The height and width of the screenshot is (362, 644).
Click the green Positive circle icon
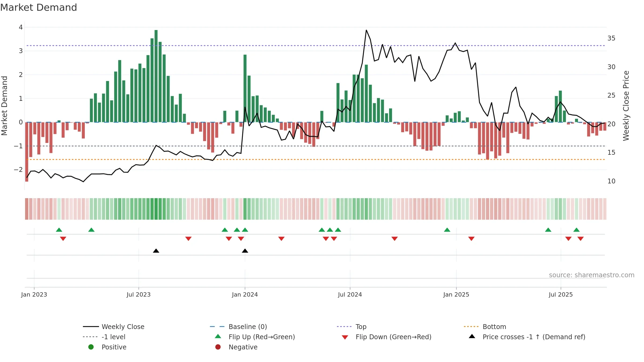91,347
